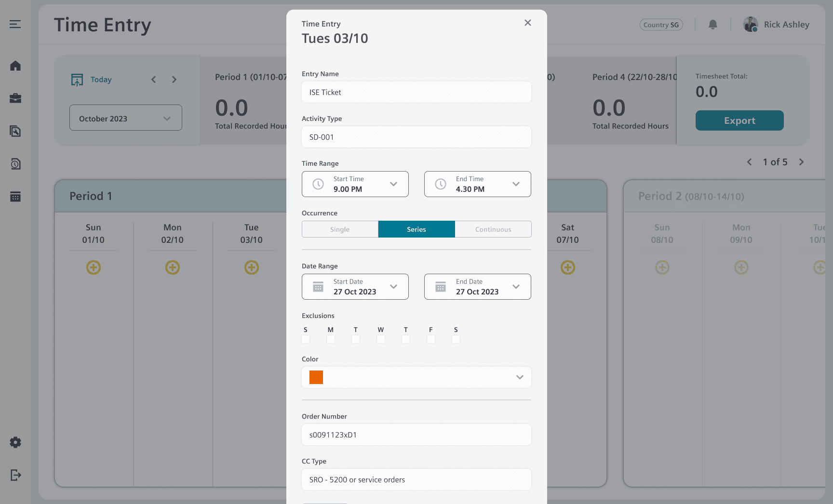
Task: Click the End Date calendar icon
Action: point(441,287)
